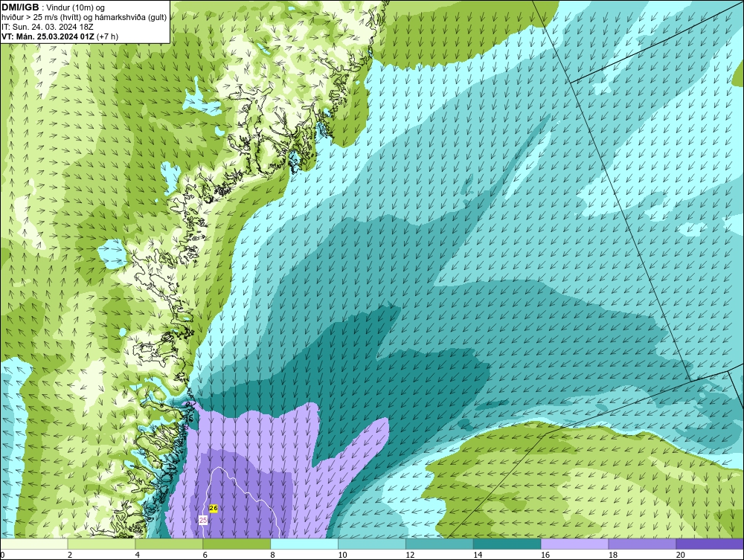Click legend scale number 16
Viewport: 744px width, 560px height.
pyautogui.click(x=545, y=555)
